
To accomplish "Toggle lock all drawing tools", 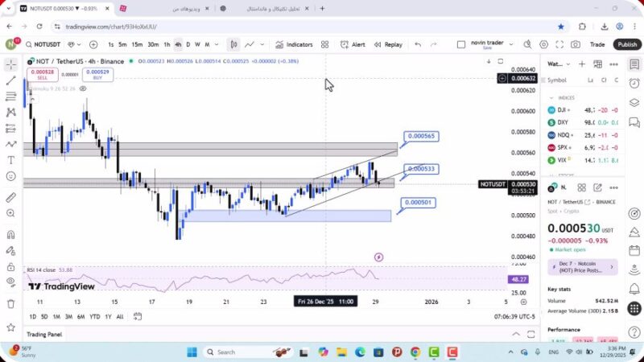I will point(10,266).
